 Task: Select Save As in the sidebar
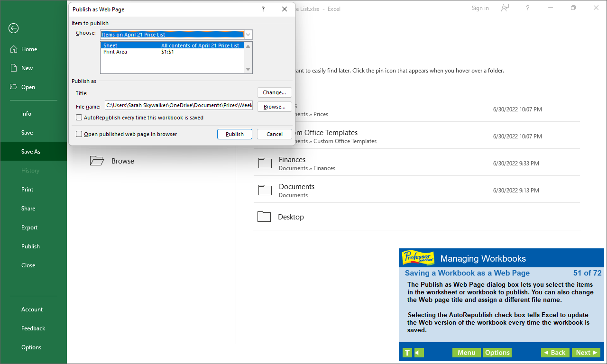[x=33, y=152]
